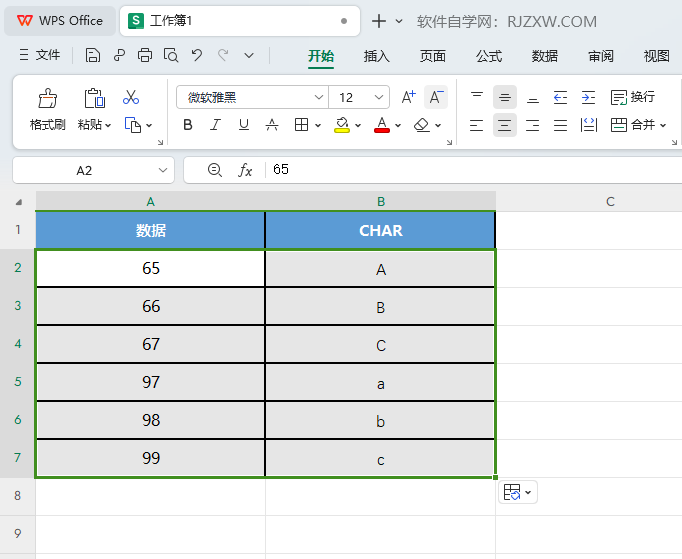Open the paste options smart tag icon
The height and width of the screenshot is (559, 682).
point(518,492)
